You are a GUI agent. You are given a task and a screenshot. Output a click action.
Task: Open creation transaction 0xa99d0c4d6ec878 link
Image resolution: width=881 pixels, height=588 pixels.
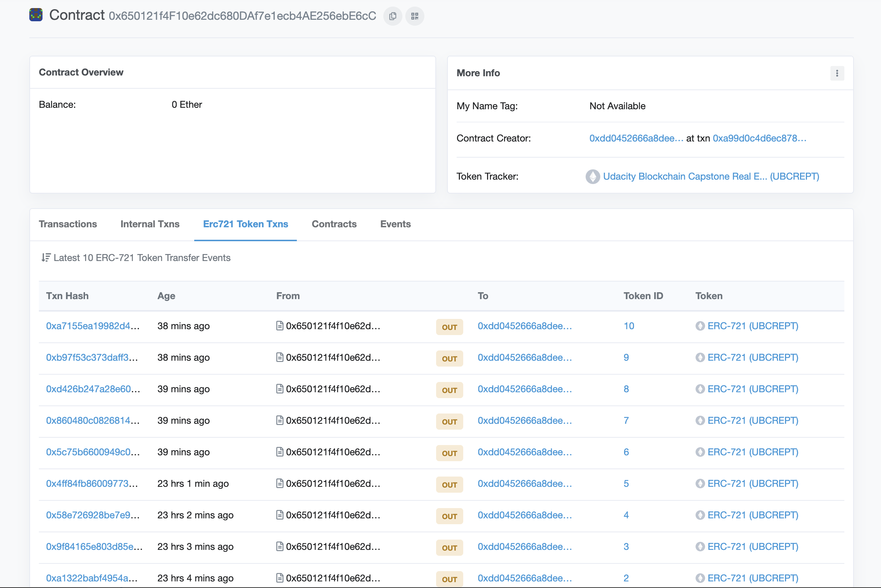759,138
